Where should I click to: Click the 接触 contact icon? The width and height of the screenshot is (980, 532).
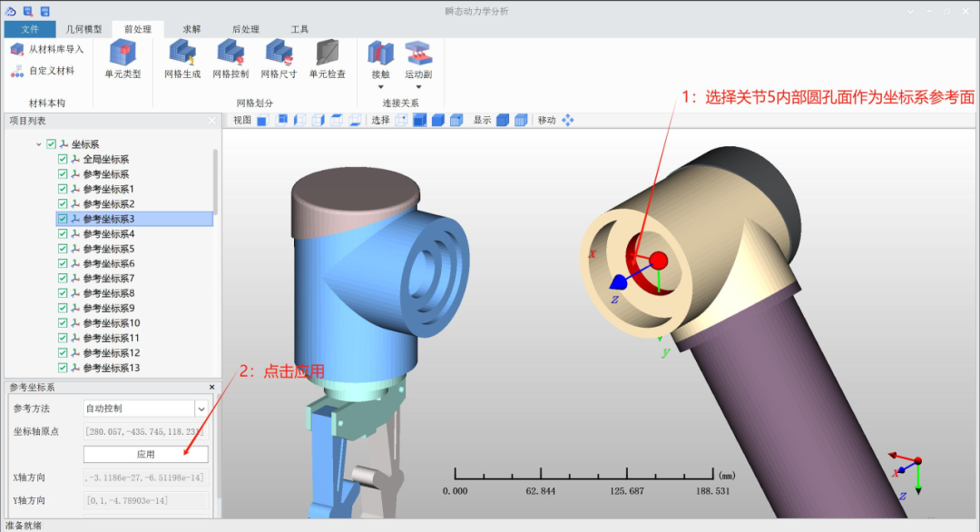click(x=380, y=54)
